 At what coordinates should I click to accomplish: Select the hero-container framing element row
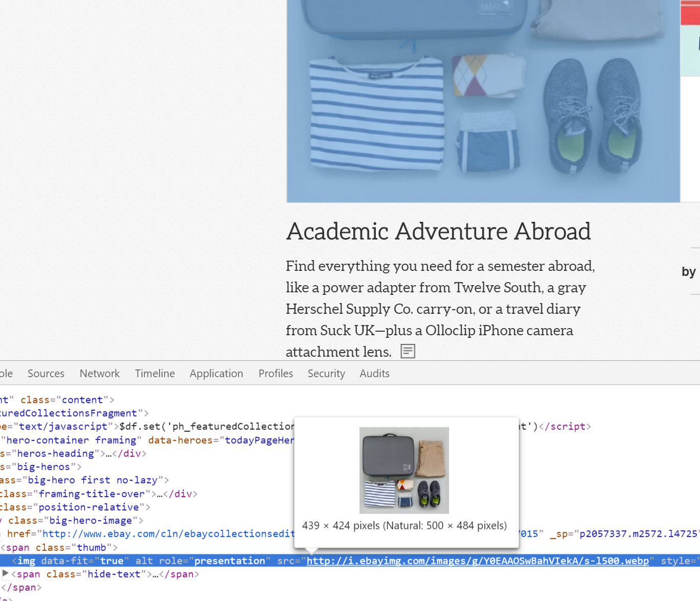(147, 440)
